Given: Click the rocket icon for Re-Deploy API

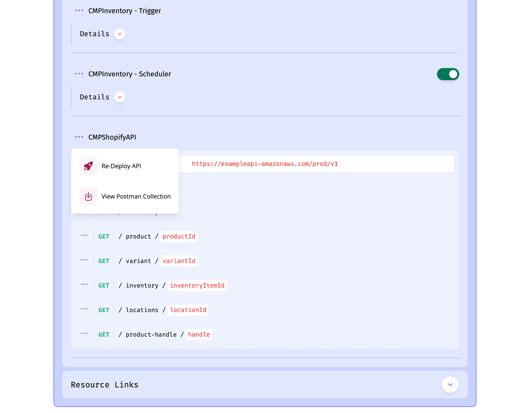Looking at the screenshot, I should click(x=88, y=166).
